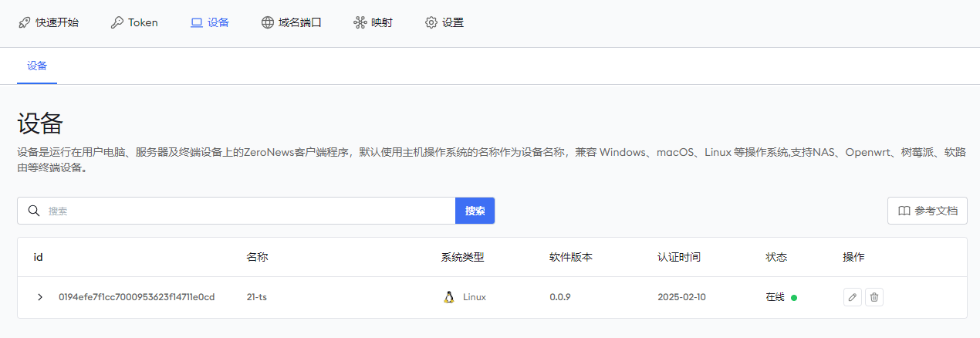This screenshot has height=338, width=980.
Task: Click the 状态 column header
Action: 776,257
